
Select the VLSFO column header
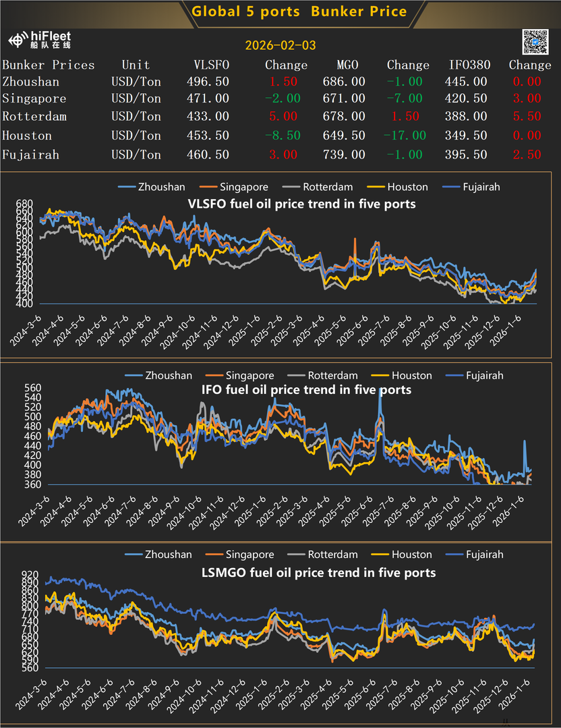point(211,65)
